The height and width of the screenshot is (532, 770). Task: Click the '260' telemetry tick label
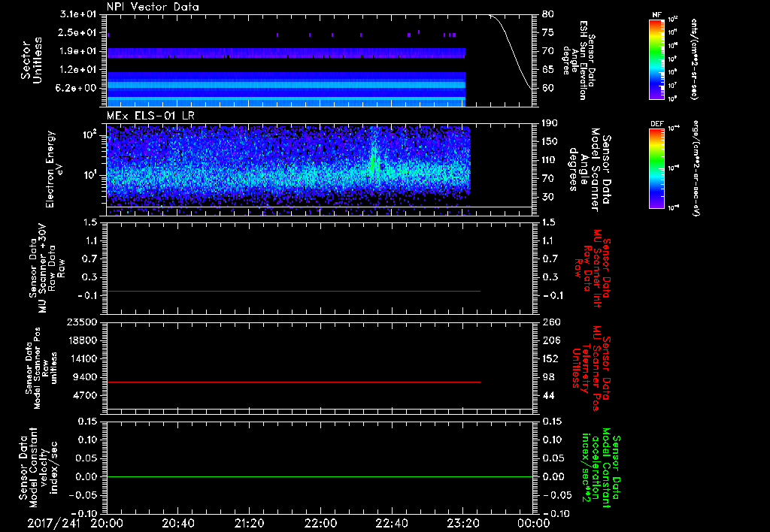[x=550, y=322]
